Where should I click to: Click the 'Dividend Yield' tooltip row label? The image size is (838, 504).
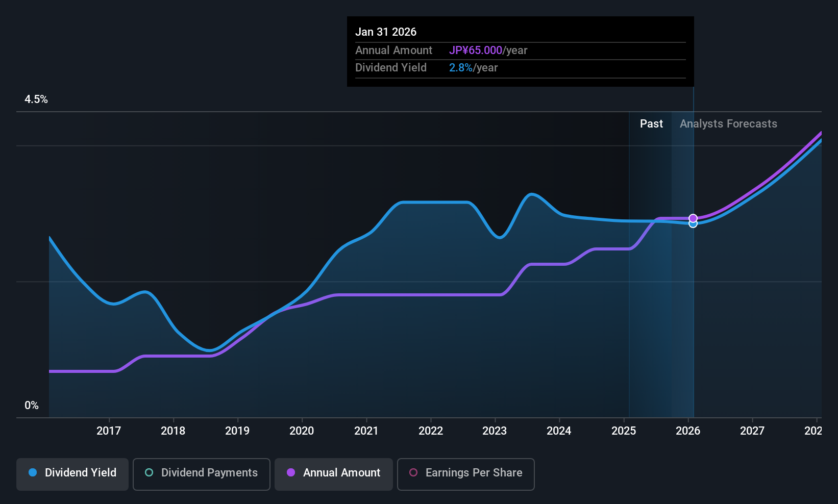(x=391, y=68)
